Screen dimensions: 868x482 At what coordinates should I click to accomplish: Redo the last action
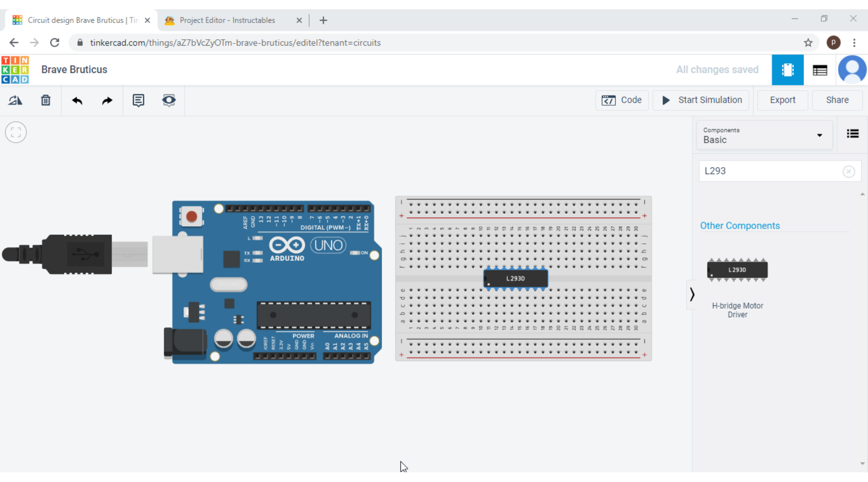coord(107,100)
